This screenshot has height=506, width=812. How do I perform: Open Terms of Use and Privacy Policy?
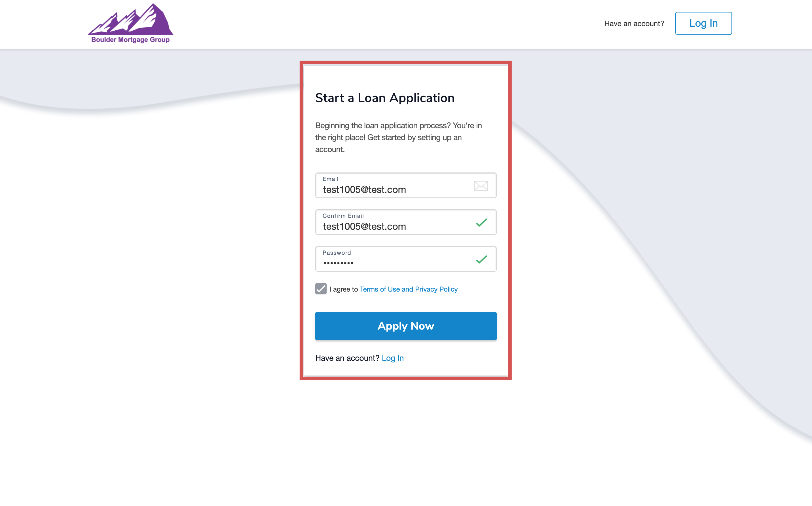(408, 289)
